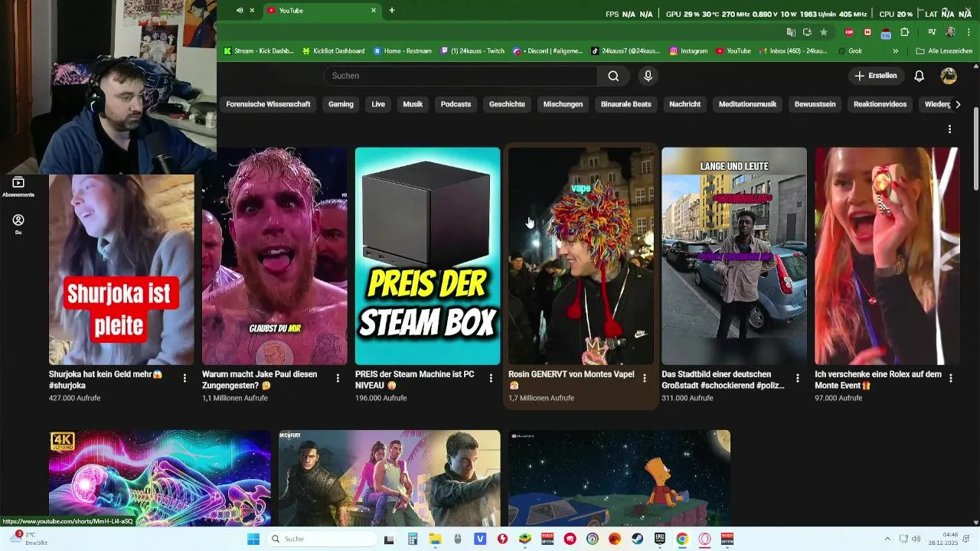Open the 24kauss Twitch bookmark
This screenshot has height=551, width=980.
pyautogui.click(x=472, y=51)
